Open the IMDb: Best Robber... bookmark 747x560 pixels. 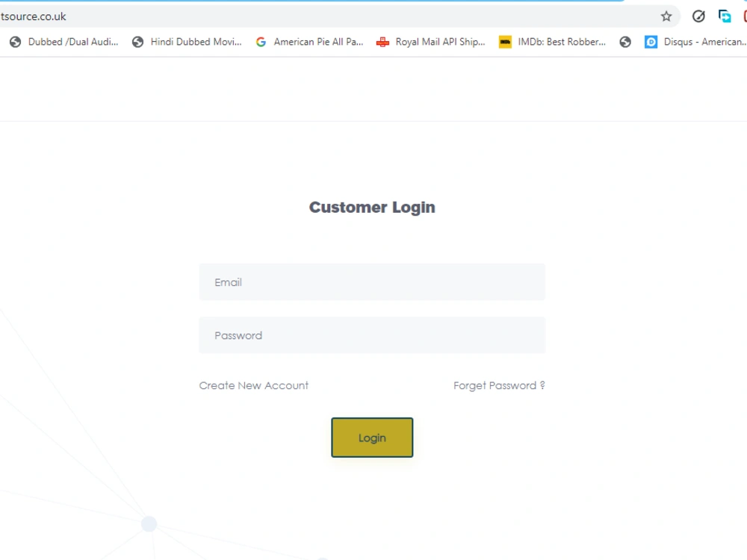(553, 42)
